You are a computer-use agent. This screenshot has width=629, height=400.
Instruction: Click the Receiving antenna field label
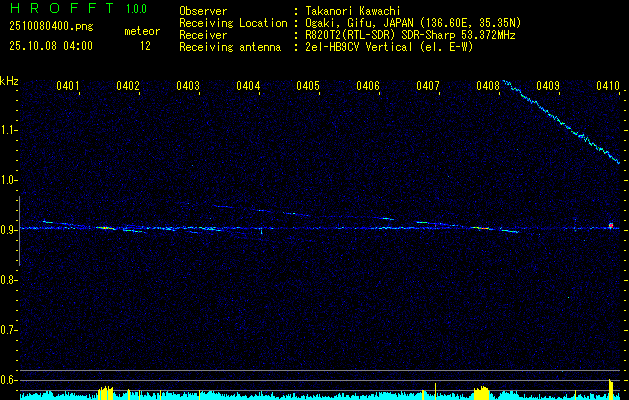pos(230,47)
